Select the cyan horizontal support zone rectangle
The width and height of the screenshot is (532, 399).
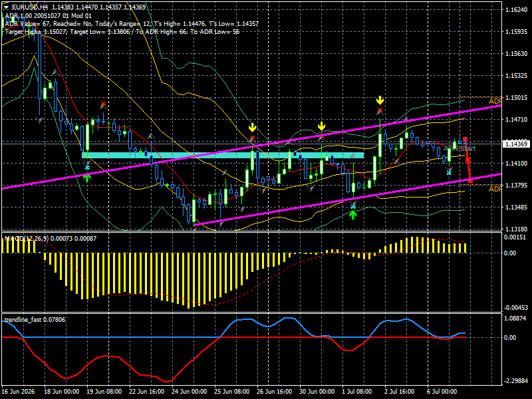tap(223, 156)
